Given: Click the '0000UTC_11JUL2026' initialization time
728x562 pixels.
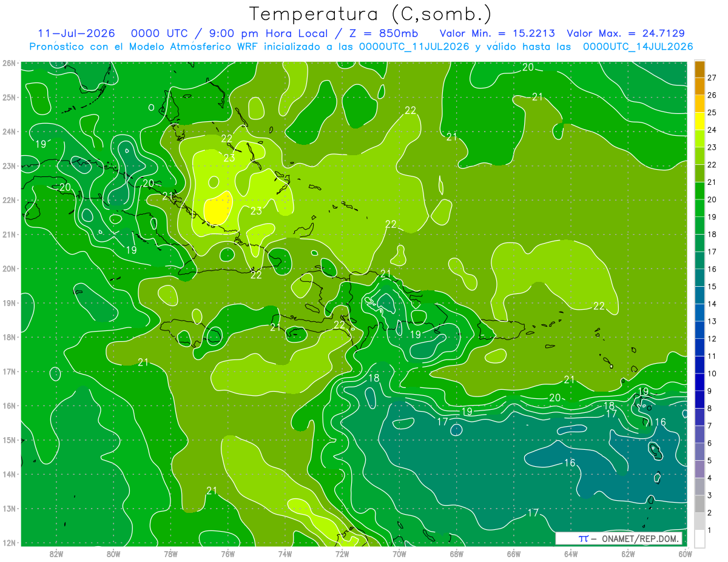Looking at the screenshot, I should click(x=413, y=47).
